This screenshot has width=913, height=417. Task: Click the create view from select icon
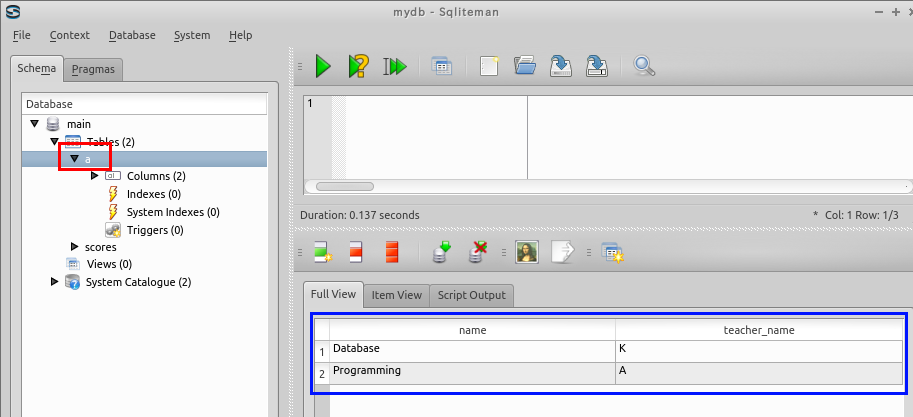tap(442, 66)
